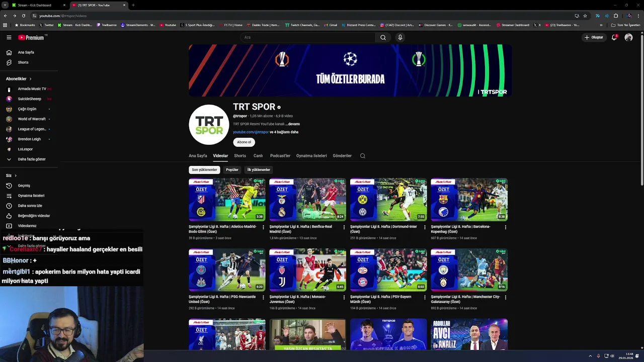Image resolution: width=644 pixels, height=362 pixels.
Task: Select the İlk yüklenenler filter chip
Action: 259,170
